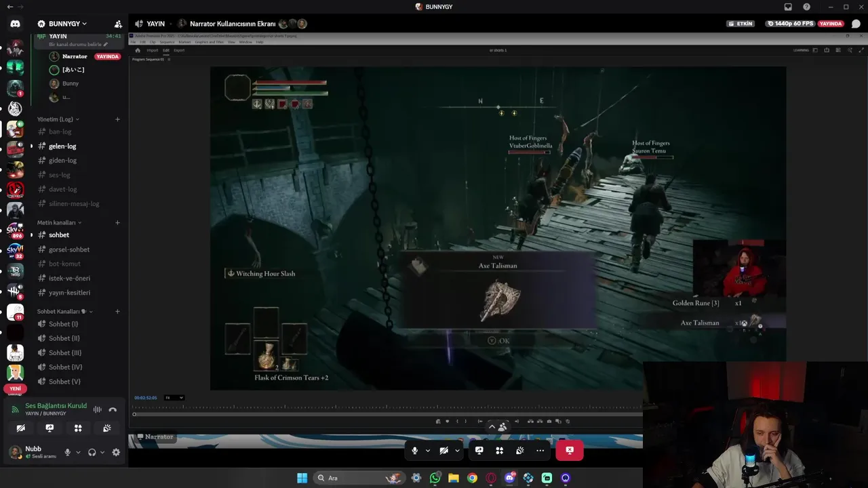Click the ETKİN activity button in header

coord(741,24)
